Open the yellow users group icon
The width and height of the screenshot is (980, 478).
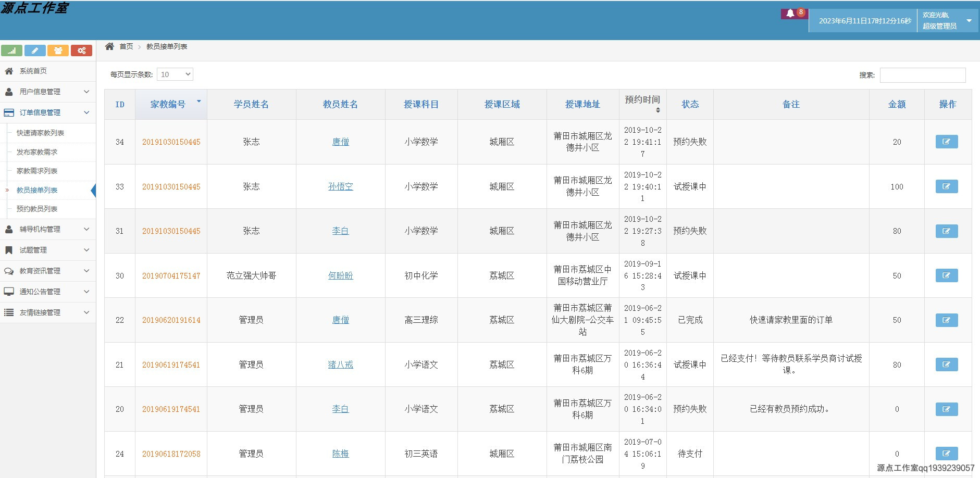coord(58,51)
